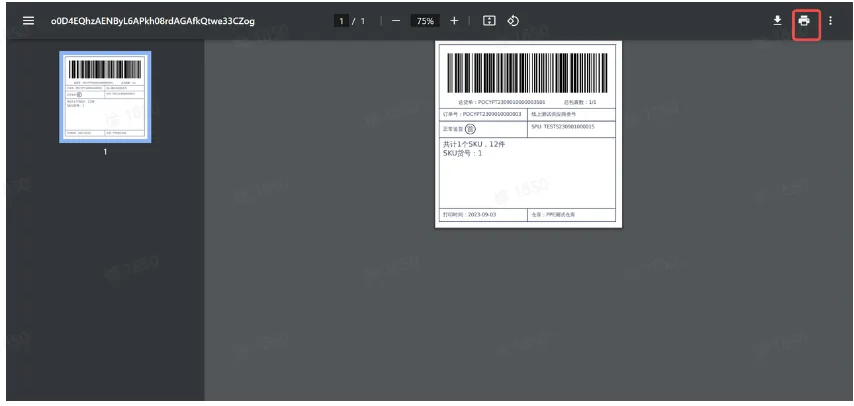
Task: Rotate the document counterclockwise
Action: pyautogui.click(x=513, y=21)
